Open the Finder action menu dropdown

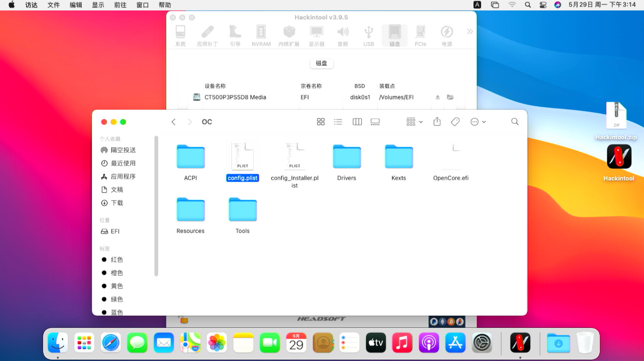click(x=478, y=122)
